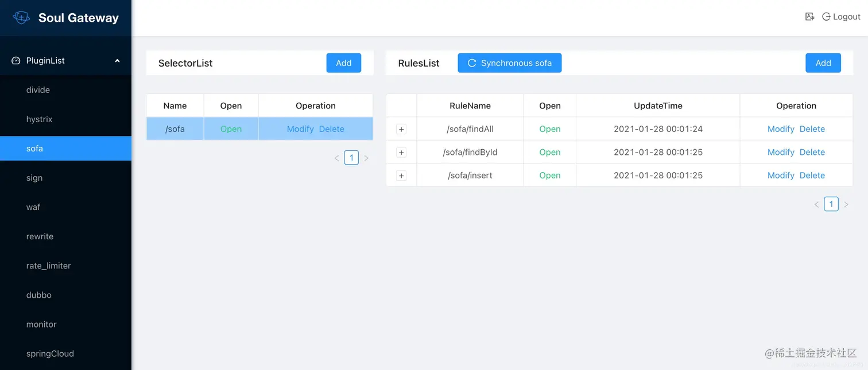Go to next page in RulesList pagination
The width and height of the screenshot is (868, 370).
pyautogui.click(x=846, y=204)
